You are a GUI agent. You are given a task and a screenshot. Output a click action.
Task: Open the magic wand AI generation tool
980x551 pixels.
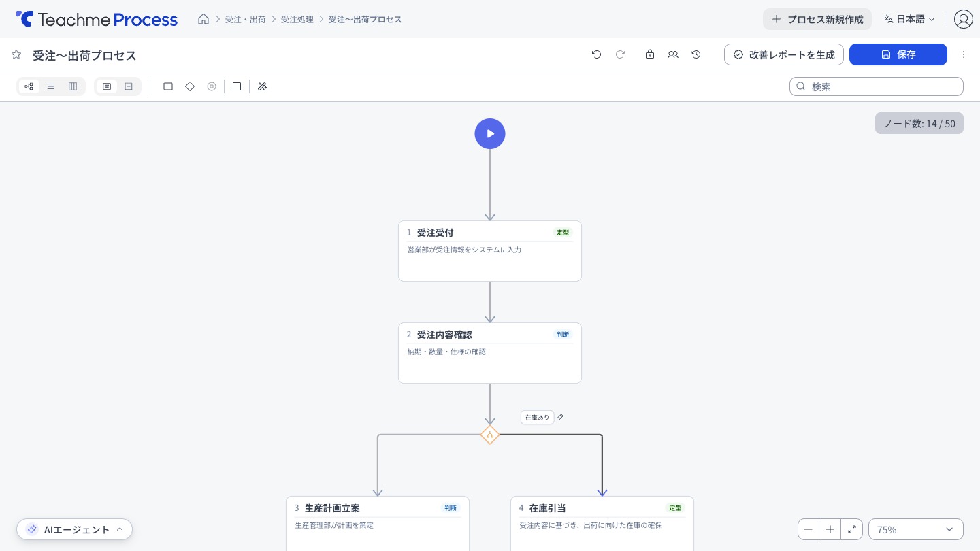click(x=262, y=86)
